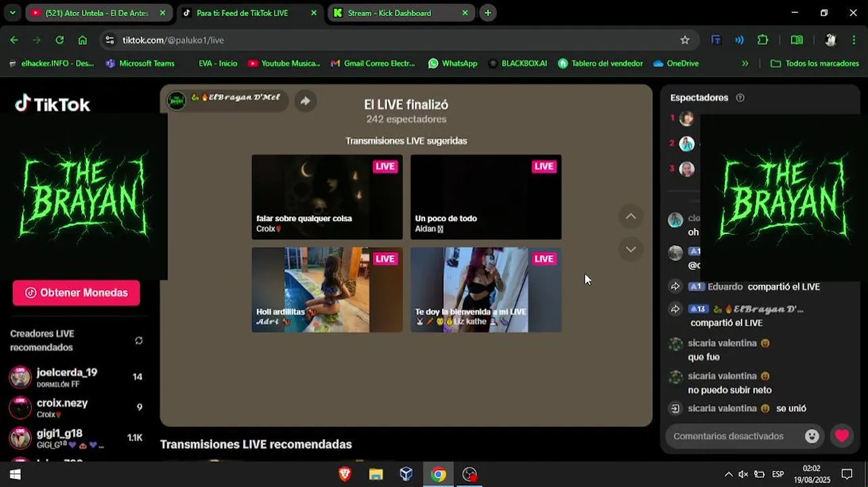This screenshot has width=868, height=487.
Task: Open the Microsoft Teams bookmark
Action: click(140, 64)
